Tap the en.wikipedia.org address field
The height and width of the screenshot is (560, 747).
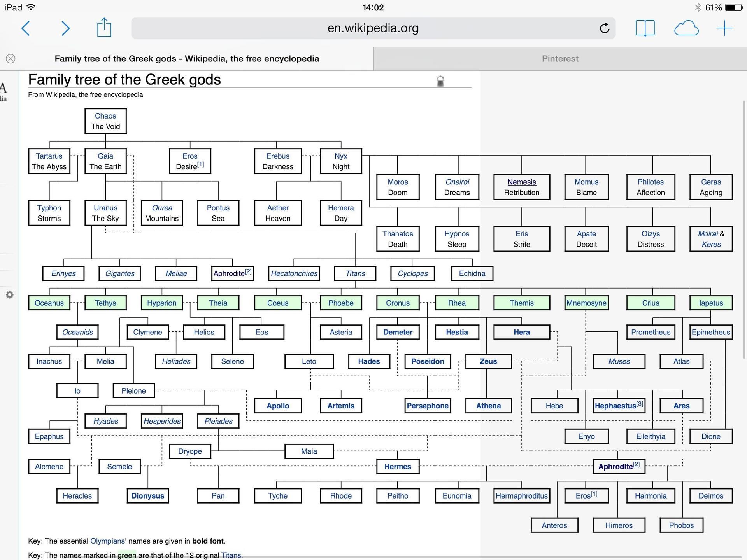[x=373, y=28]
